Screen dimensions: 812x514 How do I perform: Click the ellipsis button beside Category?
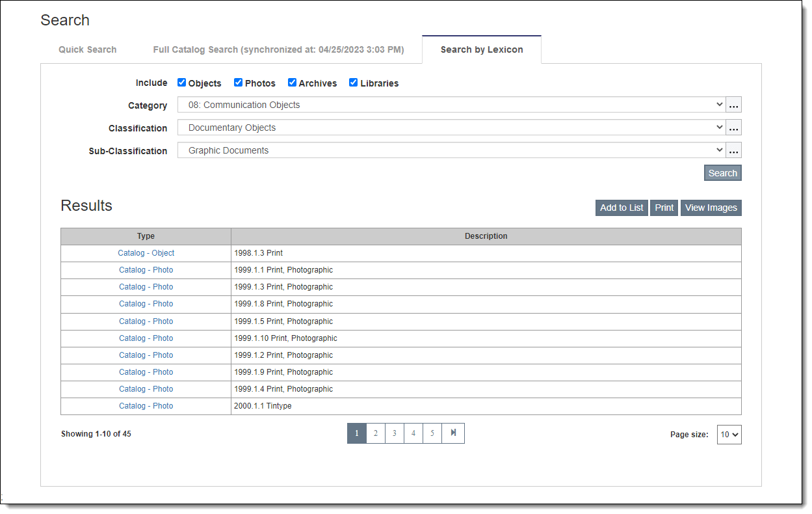pyautogui.click(x=733, y=105)
